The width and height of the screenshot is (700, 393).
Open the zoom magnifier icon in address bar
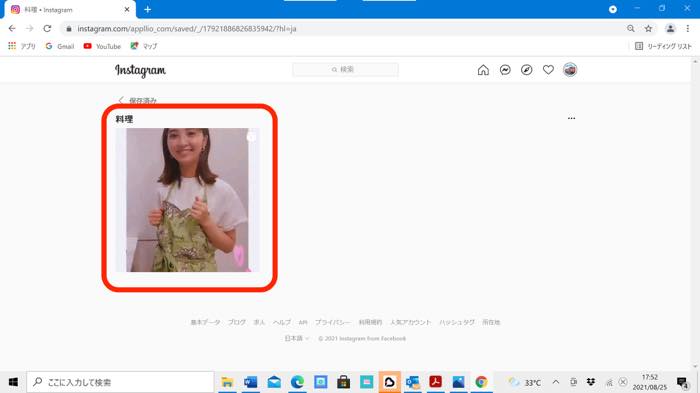point(631,29)
